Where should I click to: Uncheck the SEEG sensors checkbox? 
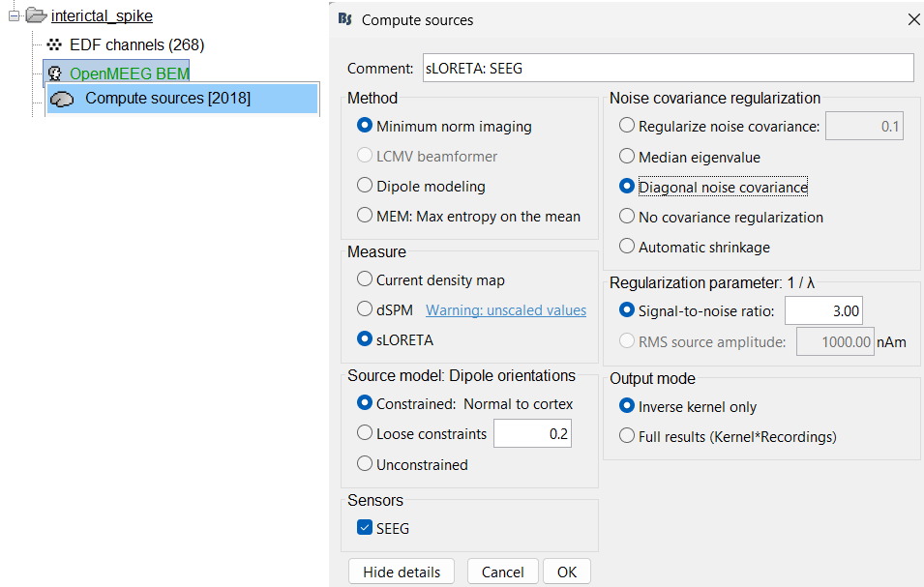pos(365,527)
